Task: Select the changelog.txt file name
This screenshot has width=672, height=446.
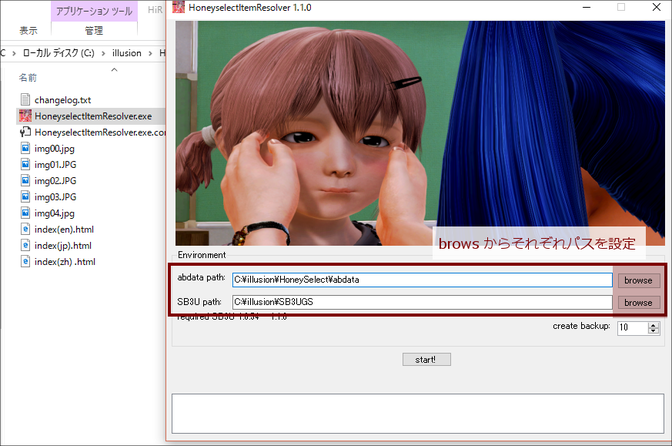Action: pos(63,100)
